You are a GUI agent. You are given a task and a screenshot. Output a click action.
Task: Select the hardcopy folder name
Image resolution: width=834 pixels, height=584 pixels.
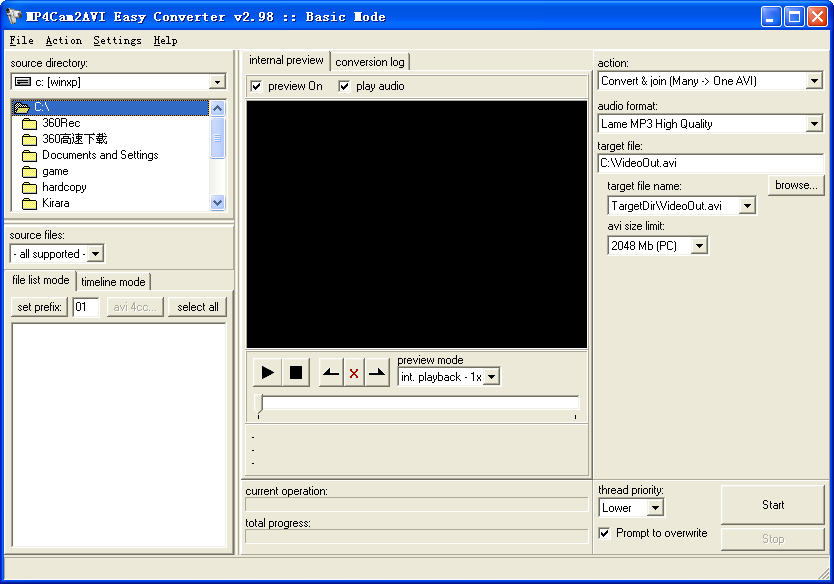[64, 187]
